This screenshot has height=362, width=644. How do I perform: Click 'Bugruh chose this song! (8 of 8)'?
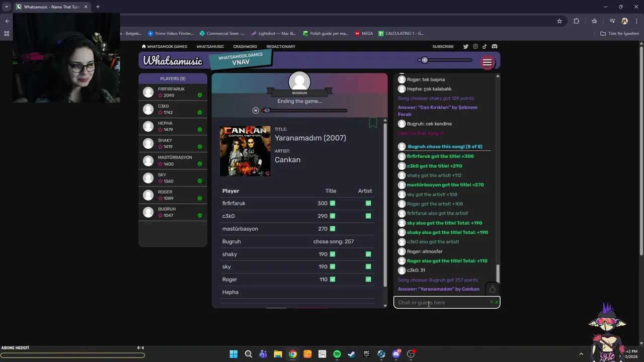pyautogui.click(x=445, y=147)
